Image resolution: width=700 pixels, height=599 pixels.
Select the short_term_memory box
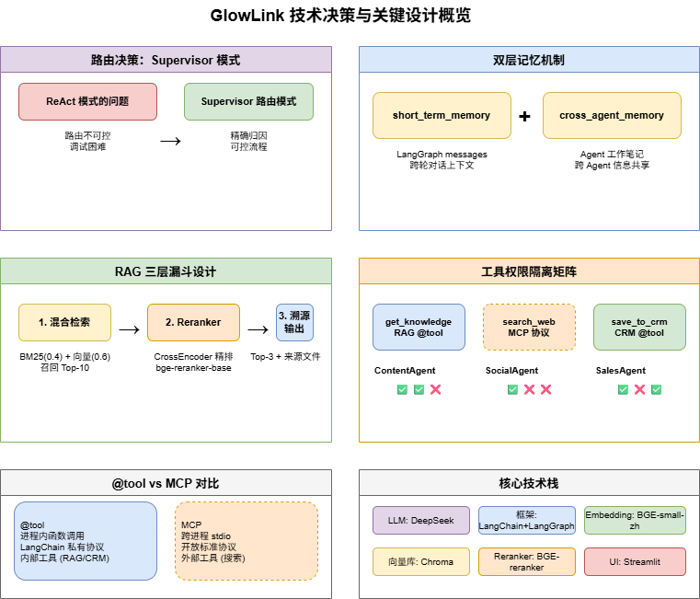coord(442,115)
